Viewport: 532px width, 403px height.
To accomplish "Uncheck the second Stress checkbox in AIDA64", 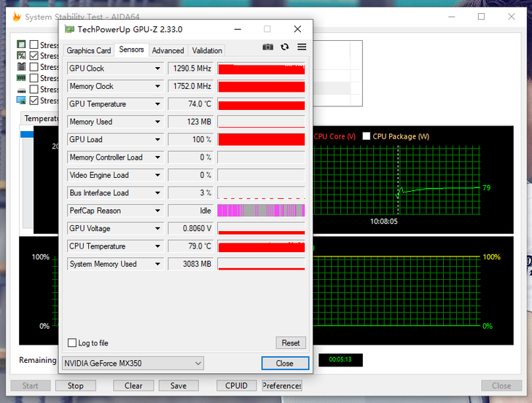I will [34, 55].
